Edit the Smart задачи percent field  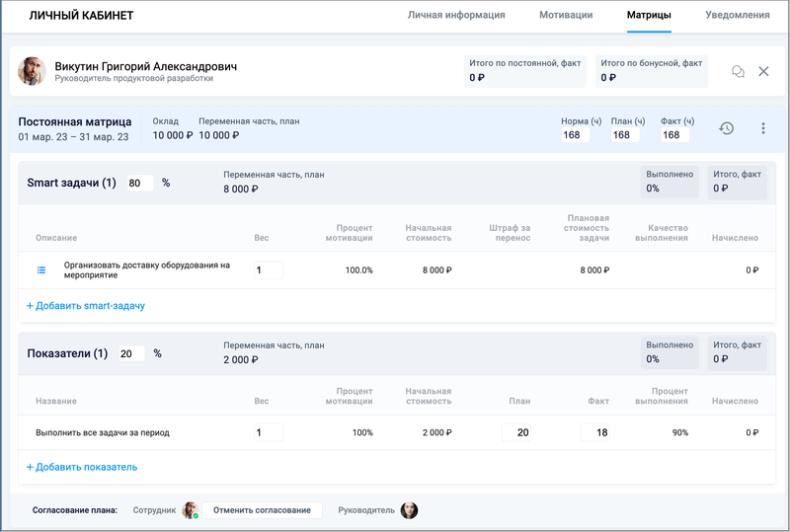pos(140,183)
